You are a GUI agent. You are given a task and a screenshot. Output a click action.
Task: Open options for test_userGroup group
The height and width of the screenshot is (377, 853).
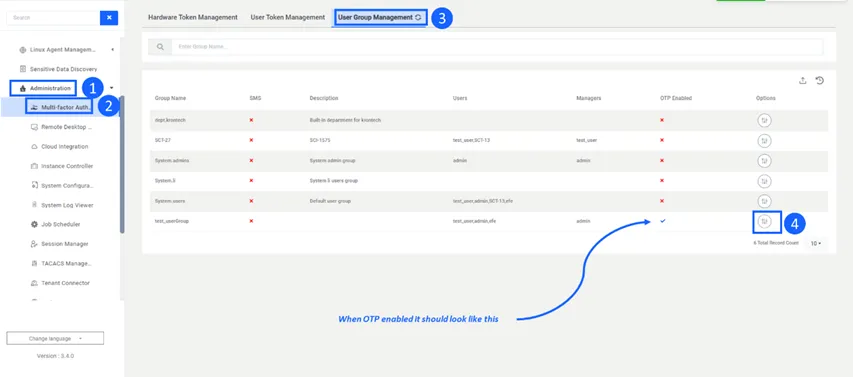pos(764,221)
